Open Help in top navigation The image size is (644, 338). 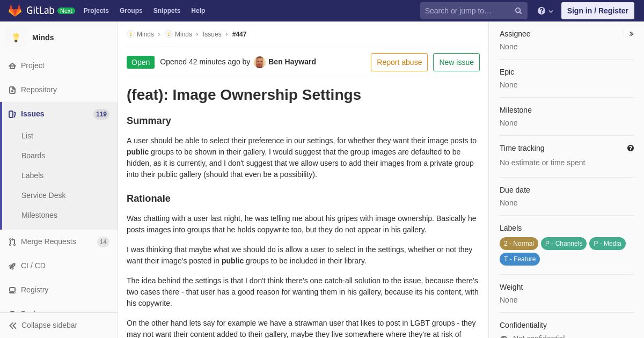(198, 11)
